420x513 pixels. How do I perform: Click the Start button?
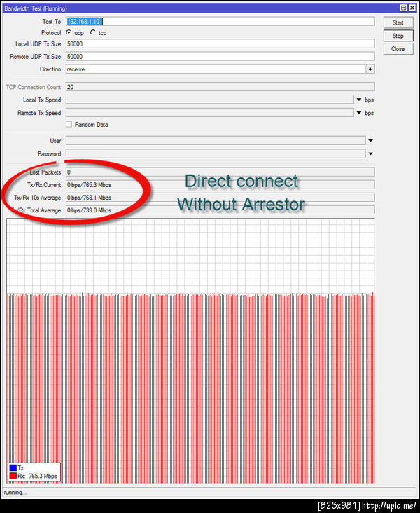point(398,22)
